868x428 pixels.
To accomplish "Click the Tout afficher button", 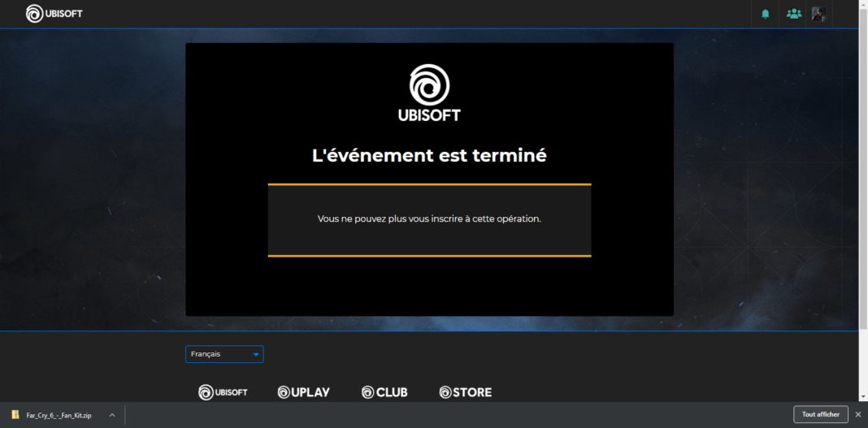I will coord(820,414).
